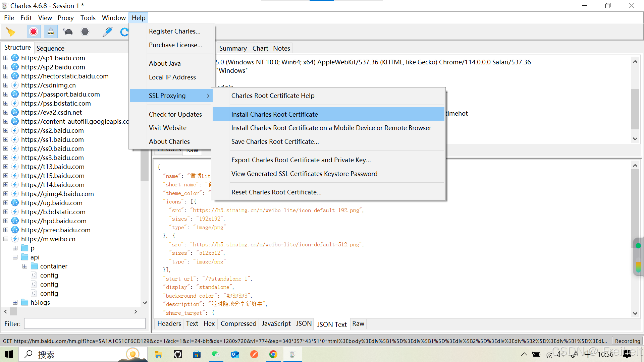Select Check for Updates
The height and width of the screenshot is (362, 644).
click(172, 114)
